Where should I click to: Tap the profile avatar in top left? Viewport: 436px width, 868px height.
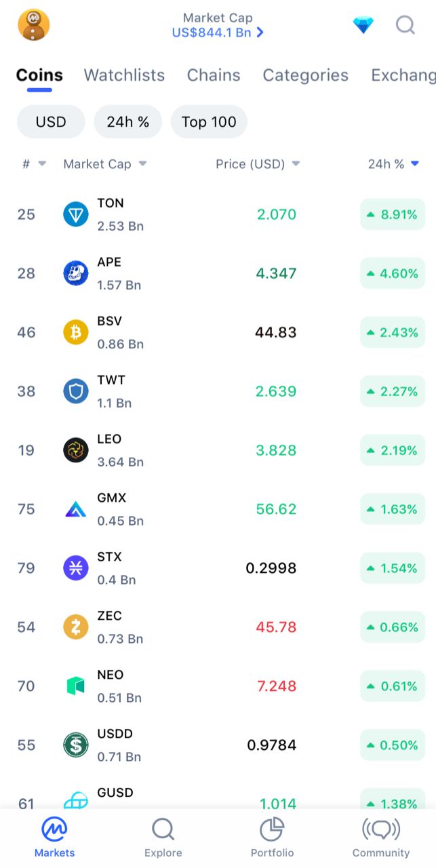(33, 24)
